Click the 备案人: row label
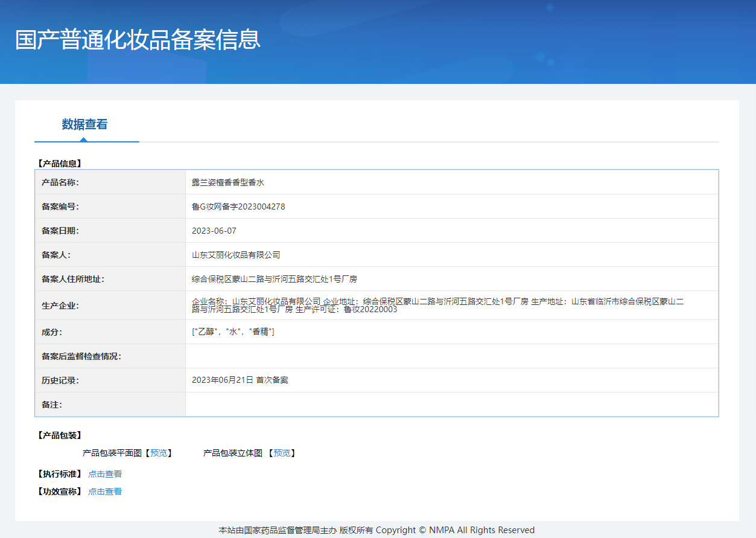Viewport: 756px width, 538px height. click(56, 255)
